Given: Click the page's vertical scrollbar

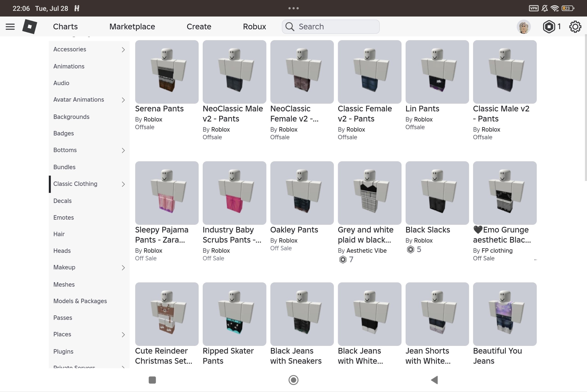Looking at the screenshot, I should [x=585, y=108].
